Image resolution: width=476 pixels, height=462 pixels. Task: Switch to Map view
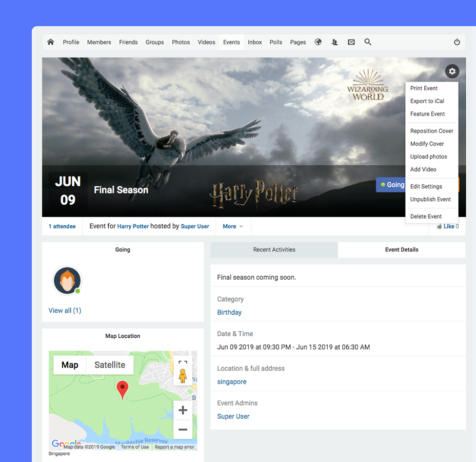[x=70, y=365]
